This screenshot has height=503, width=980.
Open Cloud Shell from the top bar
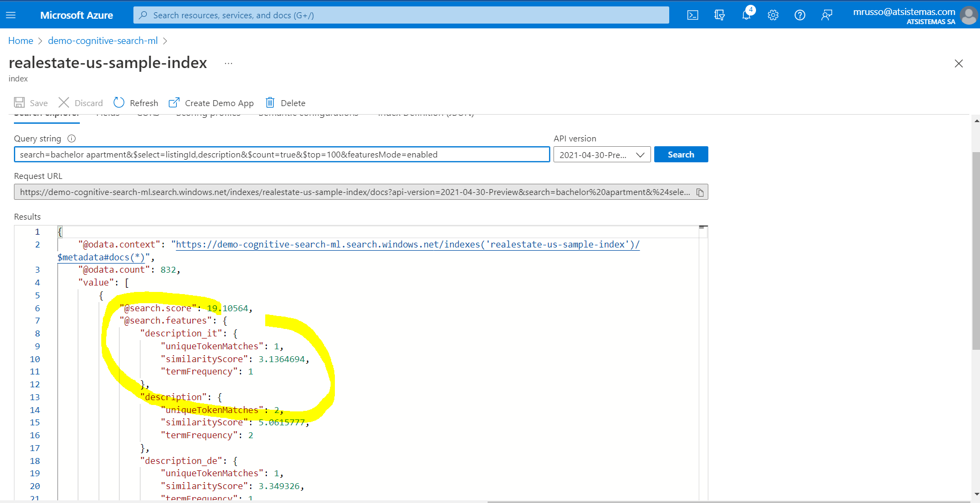coord(693,15)
